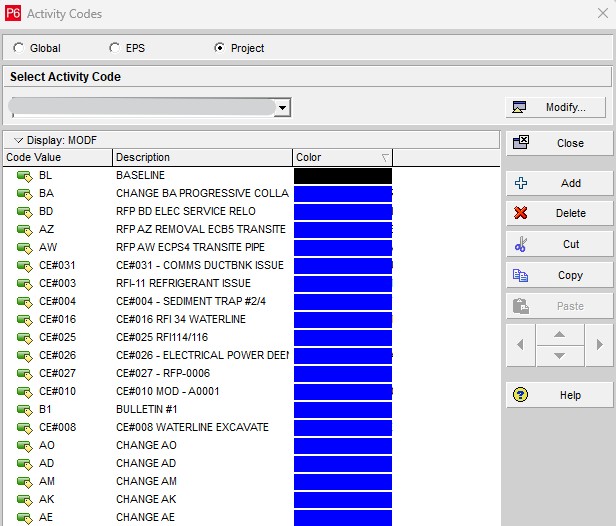The image size is (616, 526).
Task: Click the Add plus icon
Action: (x=520, y=184)
